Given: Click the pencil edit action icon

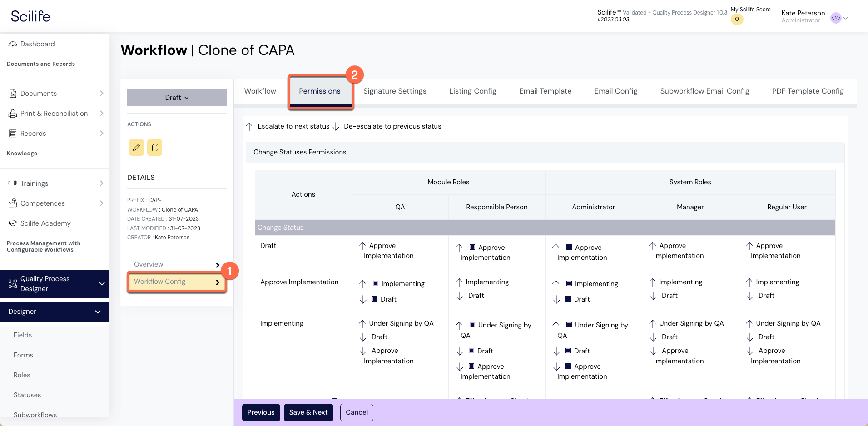Looking at the screenshot, I should (136, 148).
